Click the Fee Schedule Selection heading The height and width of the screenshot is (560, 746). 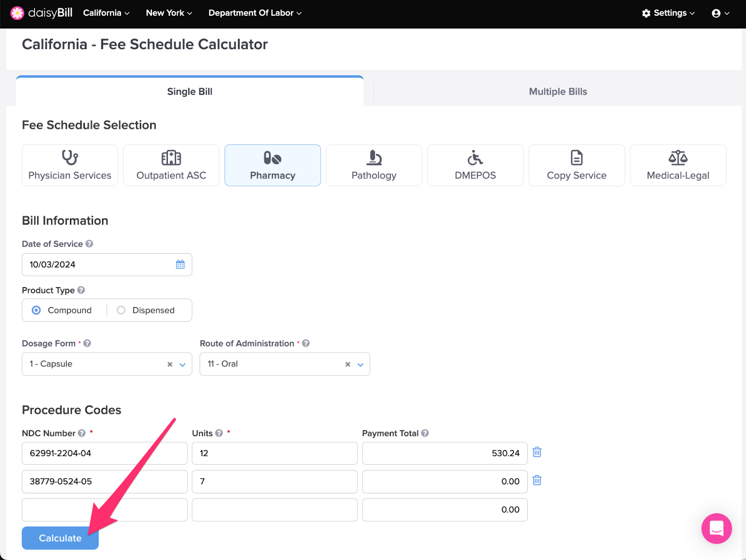tap(89, 125)
